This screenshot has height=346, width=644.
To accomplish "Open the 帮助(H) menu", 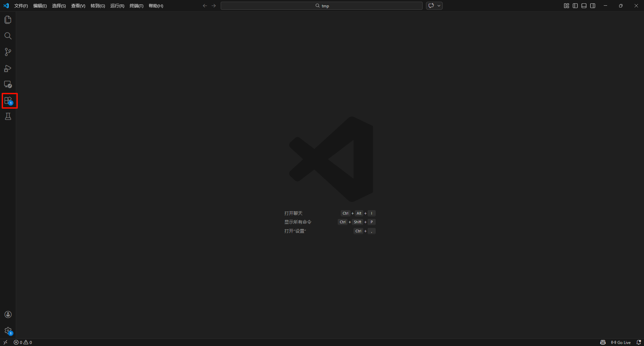I will coord(156,6).
